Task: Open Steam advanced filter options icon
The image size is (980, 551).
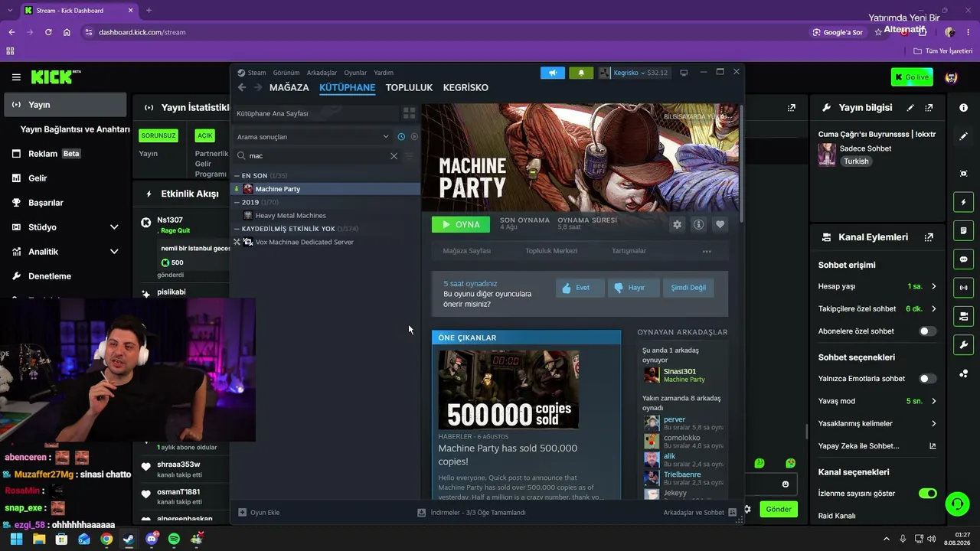Action: tap(409, 156)
